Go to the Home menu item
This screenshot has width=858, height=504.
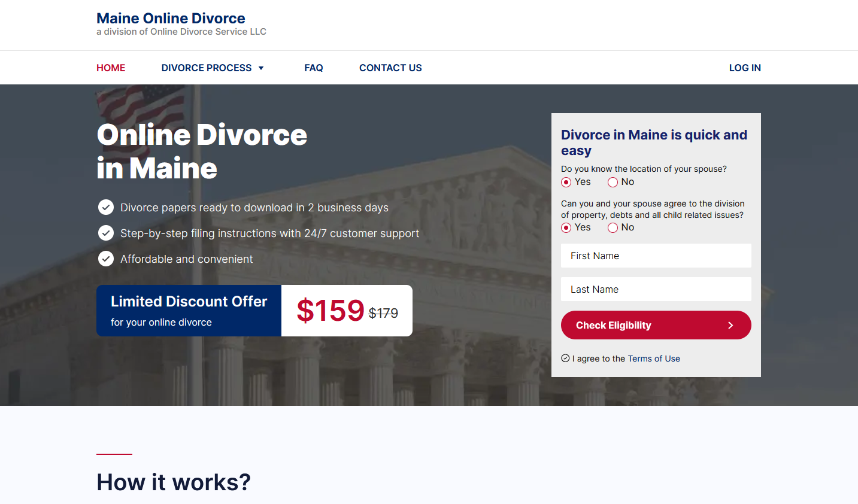(x=111, y=68)
